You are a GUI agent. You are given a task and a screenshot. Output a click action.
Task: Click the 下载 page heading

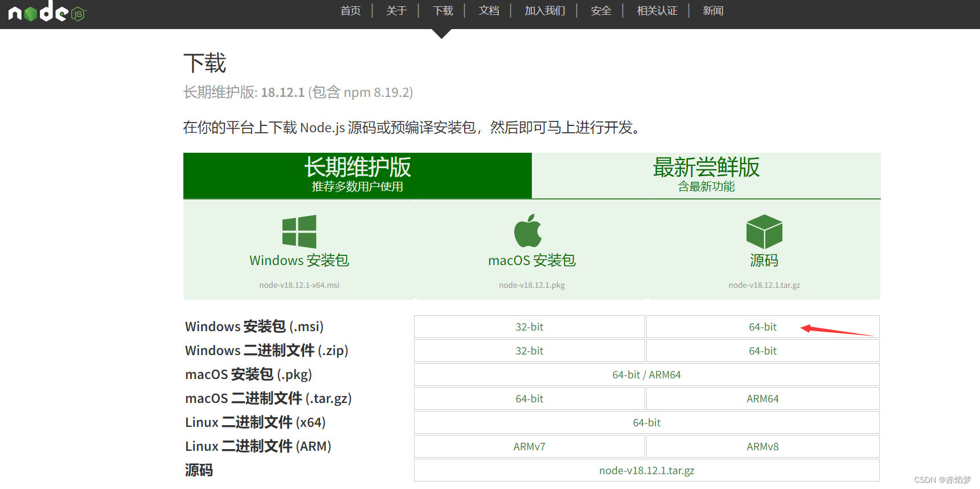pos(205,63)
